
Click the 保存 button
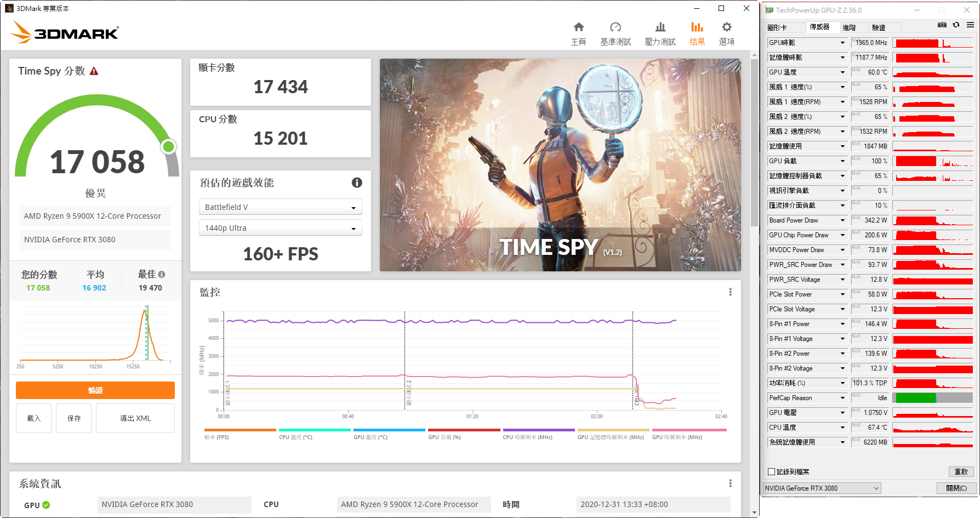[x=74, y=418]
